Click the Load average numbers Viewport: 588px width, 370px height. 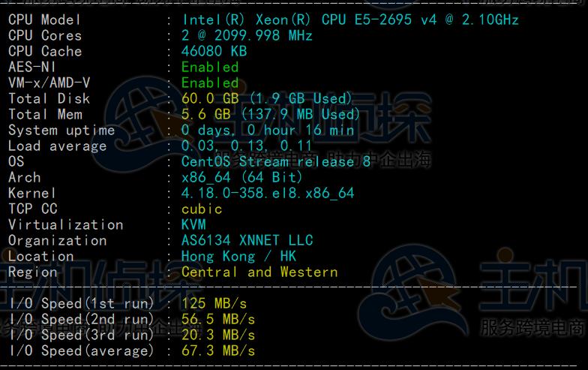(247, 146)
